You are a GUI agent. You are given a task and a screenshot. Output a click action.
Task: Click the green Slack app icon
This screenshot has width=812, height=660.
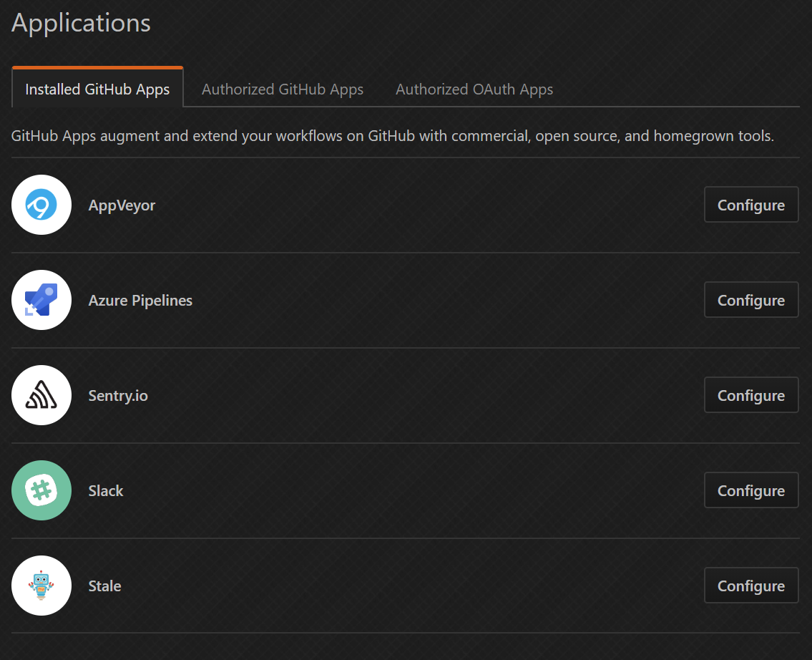(41, 490)
